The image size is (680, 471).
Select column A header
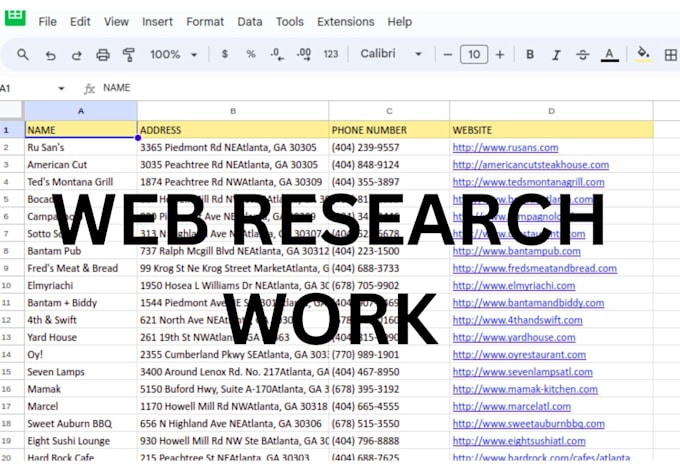(81, 111)
